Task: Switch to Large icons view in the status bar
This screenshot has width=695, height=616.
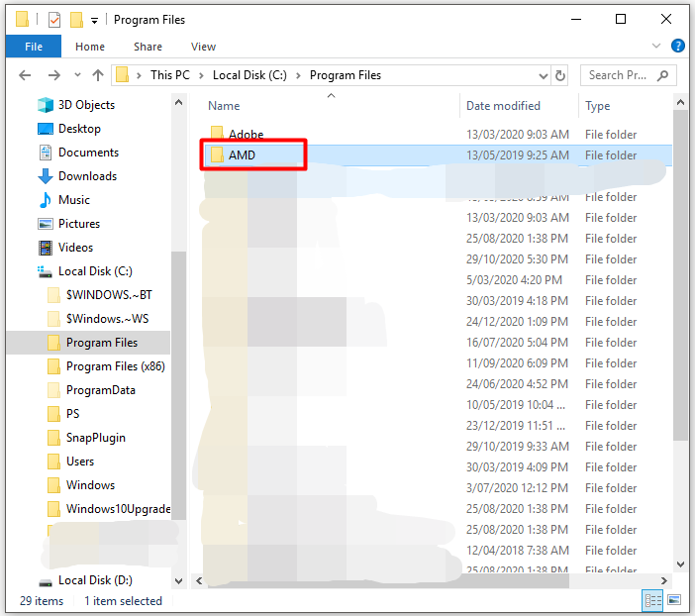Action: 674,600
